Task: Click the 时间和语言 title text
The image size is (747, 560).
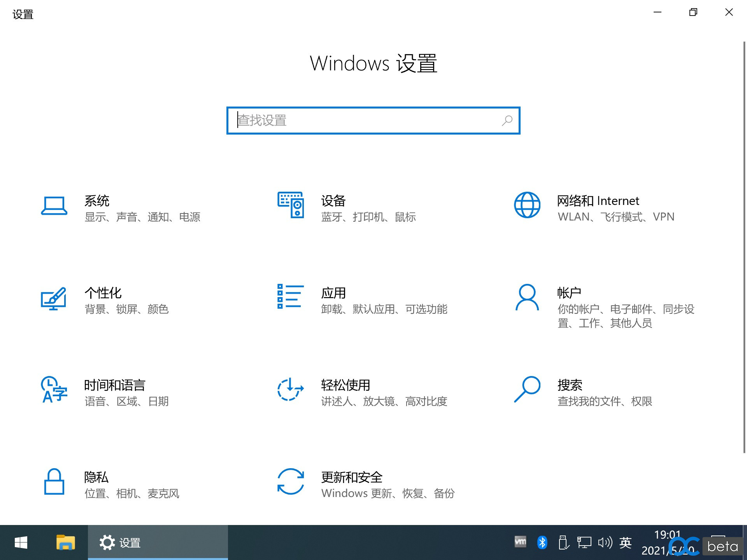Action: tap(115, 385)
